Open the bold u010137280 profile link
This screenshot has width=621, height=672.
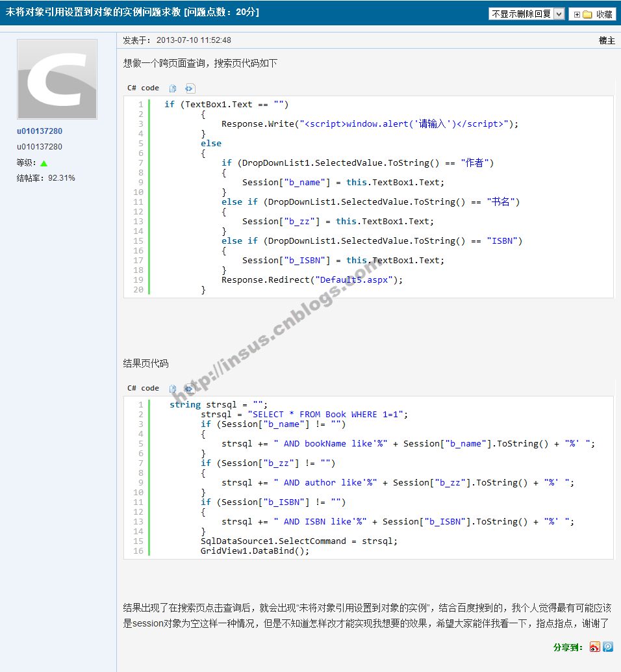[40, 131]
